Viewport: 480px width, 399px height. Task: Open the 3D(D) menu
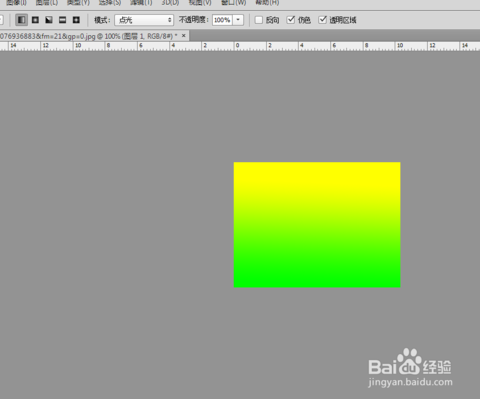click(170, 3)
